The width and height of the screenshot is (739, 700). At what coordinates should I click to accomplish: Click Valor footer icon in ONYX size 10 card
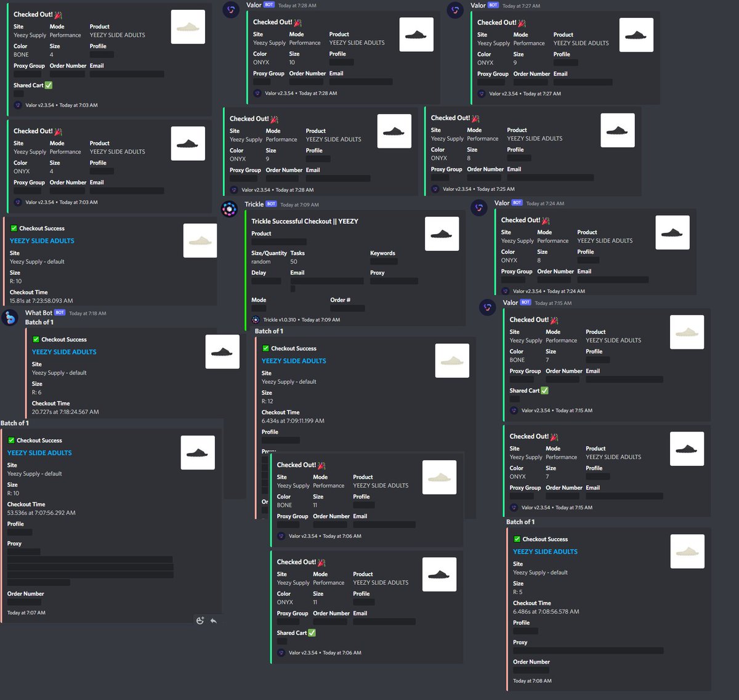pos(257,93)
